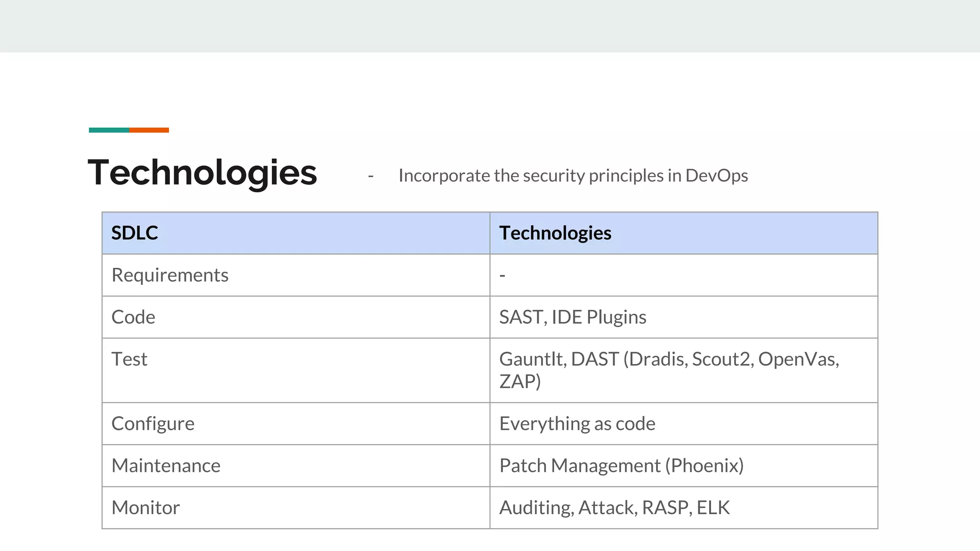The width and height of the screenshot is (980, 551).
Task: Click the 'Configure' table cell
Action: coord(296,424)
